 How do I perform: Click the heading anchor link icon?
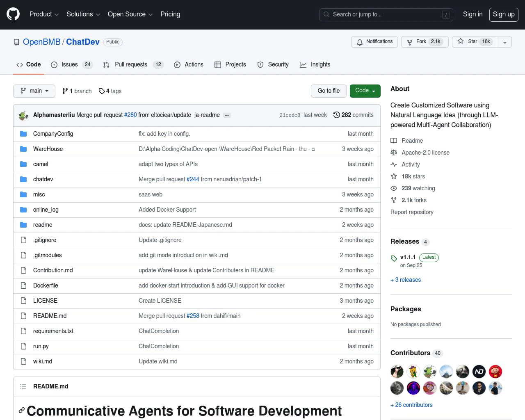coord(22,410)
